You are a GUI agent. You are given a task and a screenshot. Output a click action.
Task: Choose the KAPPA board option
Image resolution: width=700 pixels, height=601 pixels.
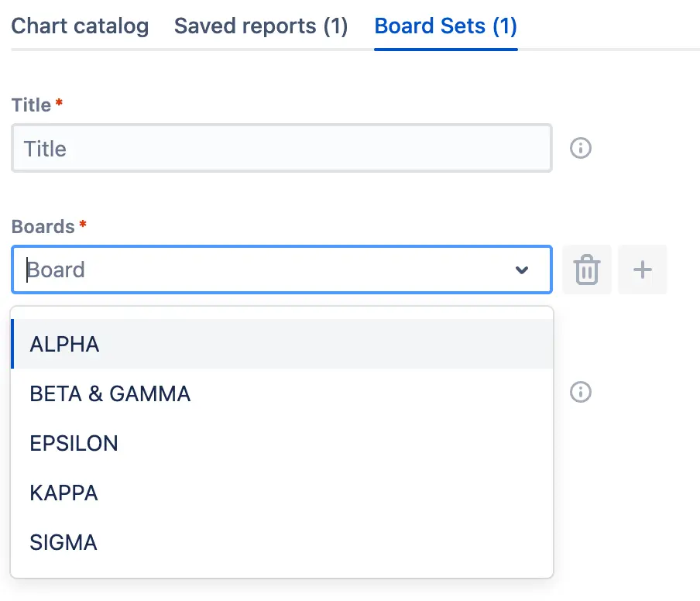coord(282,493)
